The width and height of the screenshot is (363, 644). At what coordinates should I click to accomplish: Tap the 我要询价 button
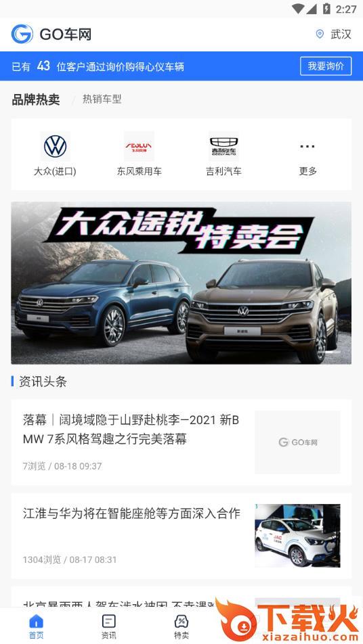326,66
